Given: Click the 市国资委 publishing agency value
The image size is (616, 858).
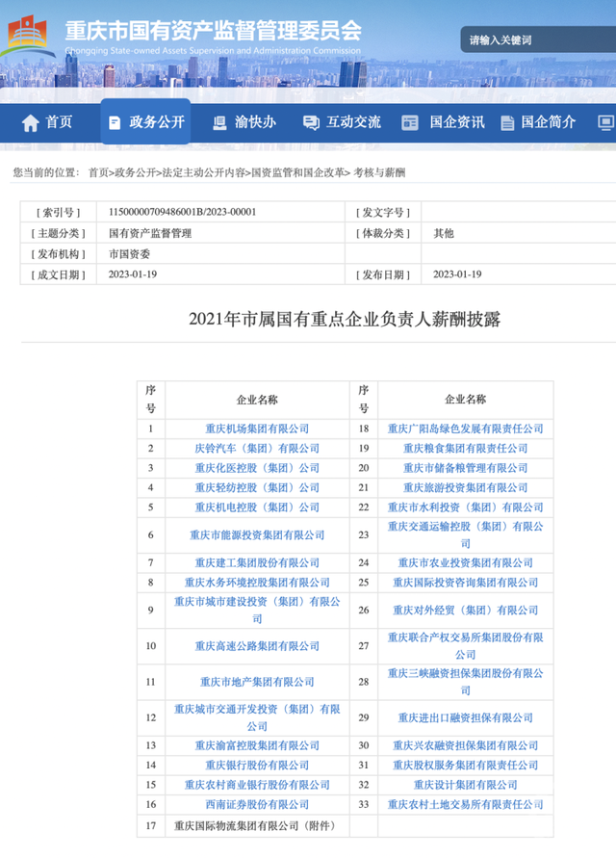Looking at the screenshot, I should pos(129,254).
